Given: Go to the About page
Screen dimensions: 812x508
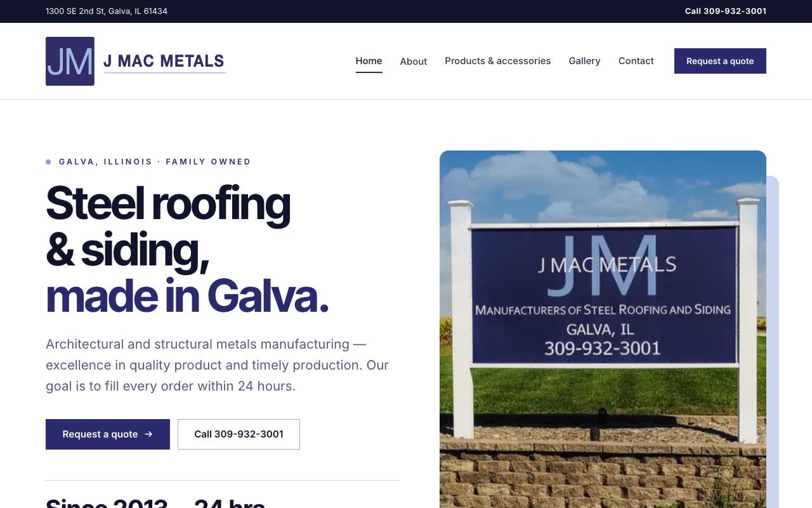Looking at the screenshot, I should tap(414, 61).
